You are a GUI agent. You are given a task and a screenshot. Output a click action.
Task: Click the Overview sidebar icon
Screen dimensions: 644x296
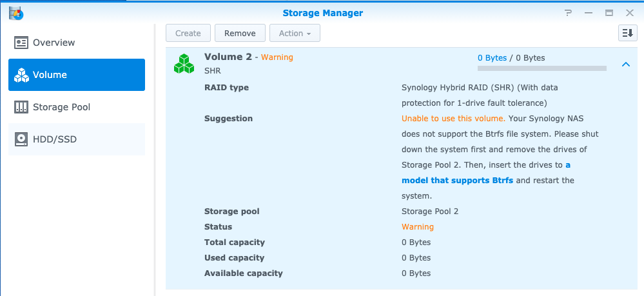click(x=21, y=43)
